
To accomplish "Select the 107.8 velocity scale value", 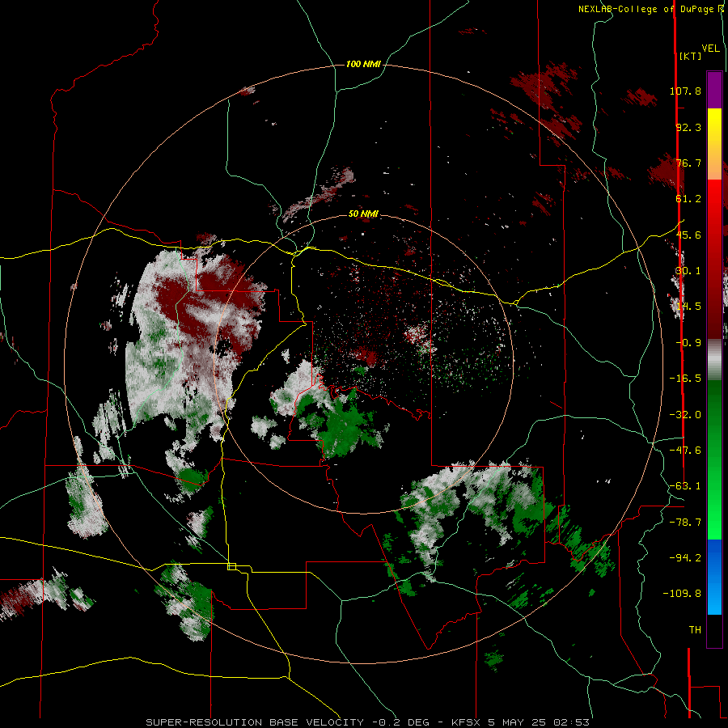I will point(685,91).
